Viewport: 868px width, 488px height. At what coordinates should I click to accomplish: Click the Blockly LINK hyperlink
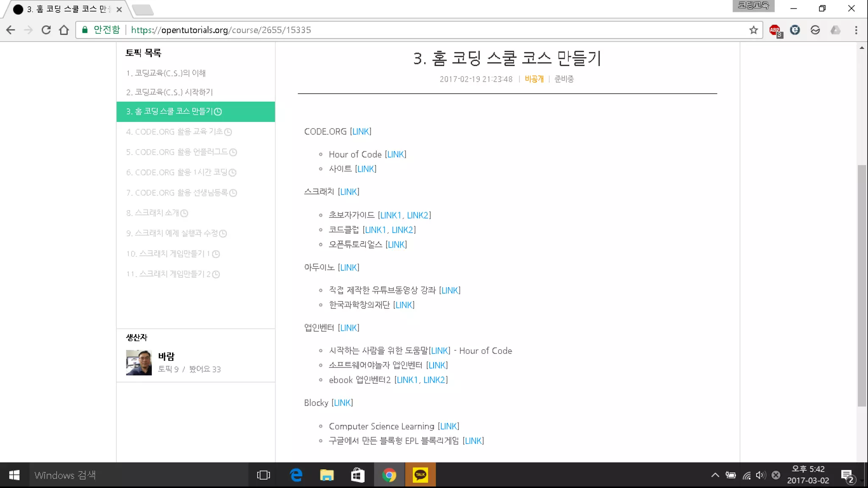[x=342, y=403]
